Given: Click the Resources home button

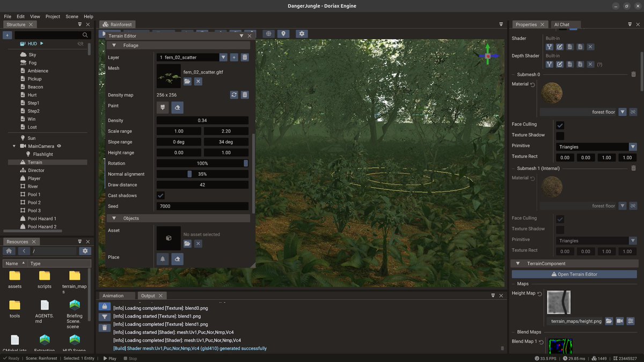Looking at the screenshot, I should (9, 251).
